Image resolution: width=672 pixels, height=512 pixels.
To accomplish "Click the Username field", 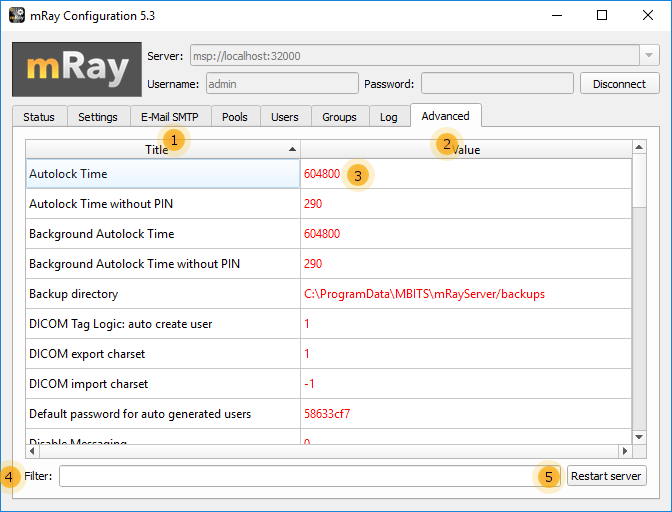I will click(282, 84).
